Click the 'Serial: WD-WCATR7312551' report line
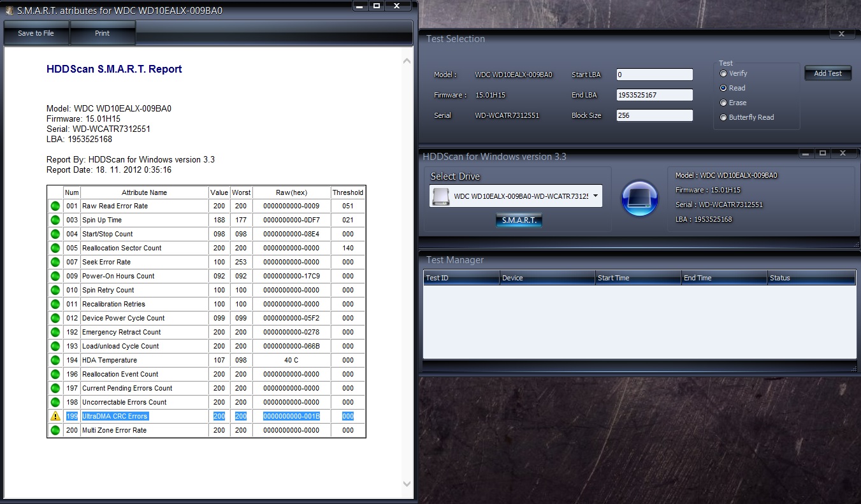The image size is (861, 504). [x=98, y=129]
